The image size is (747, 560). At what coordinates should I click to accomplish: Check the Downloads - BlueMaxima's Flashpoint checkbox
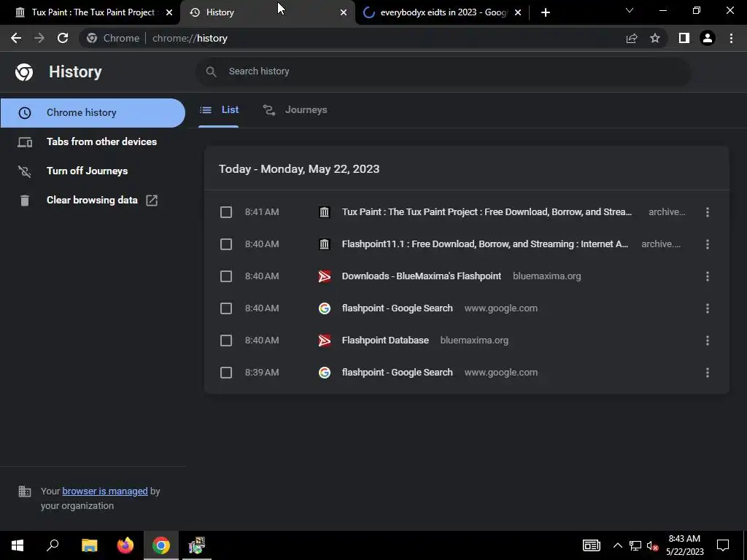tap(226, 276)
